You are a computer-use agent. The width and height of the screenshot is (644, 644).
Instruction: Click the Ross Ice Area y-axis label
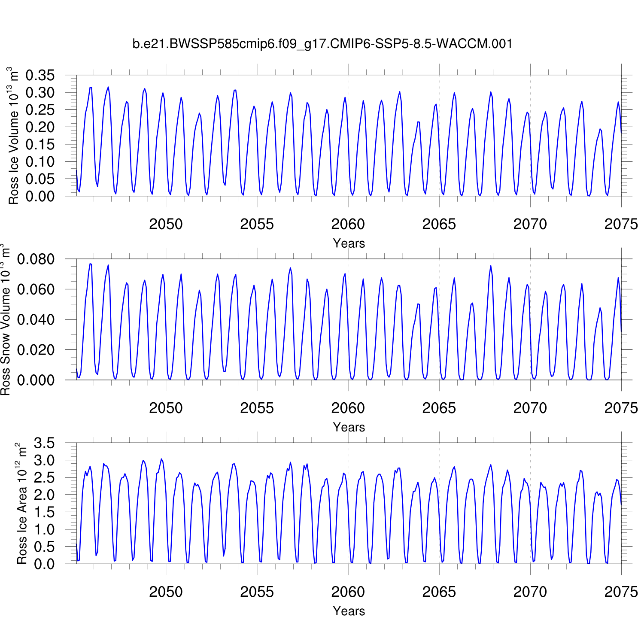coord(21,503)
